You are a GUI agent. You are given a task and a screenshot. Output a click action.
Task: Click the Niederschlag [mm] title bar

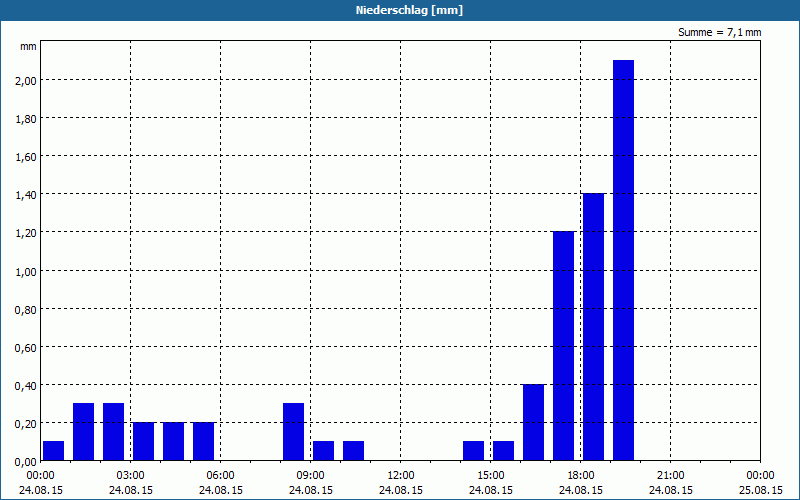point(400,10)
